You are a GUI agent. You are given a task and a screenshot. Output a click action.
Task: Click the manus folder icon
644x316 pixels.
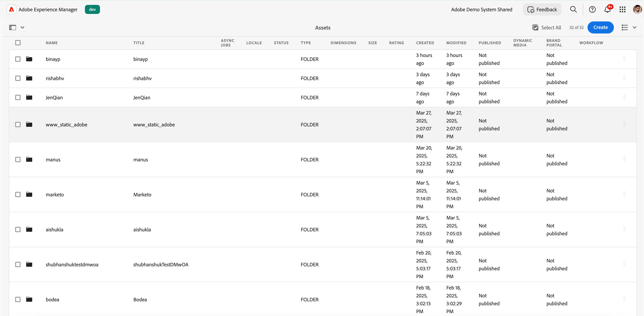click(29, 159)
